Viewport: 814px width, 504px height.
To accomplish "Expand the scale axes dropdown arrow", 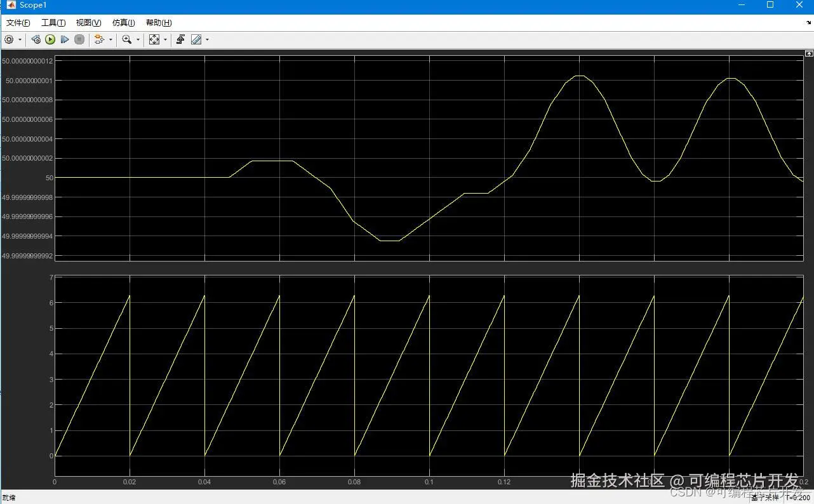I will coord(165,39).
